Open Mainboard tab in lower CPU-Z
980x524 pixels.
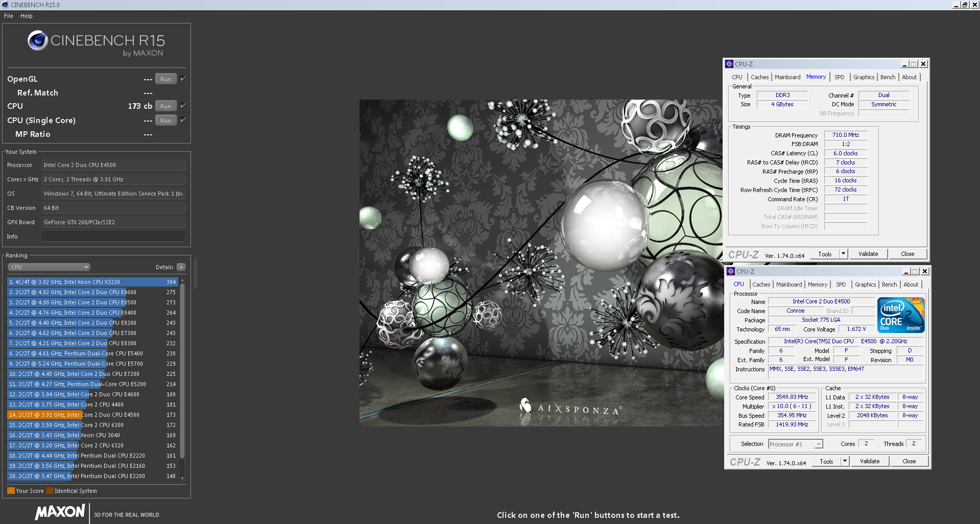coord(789,284)
